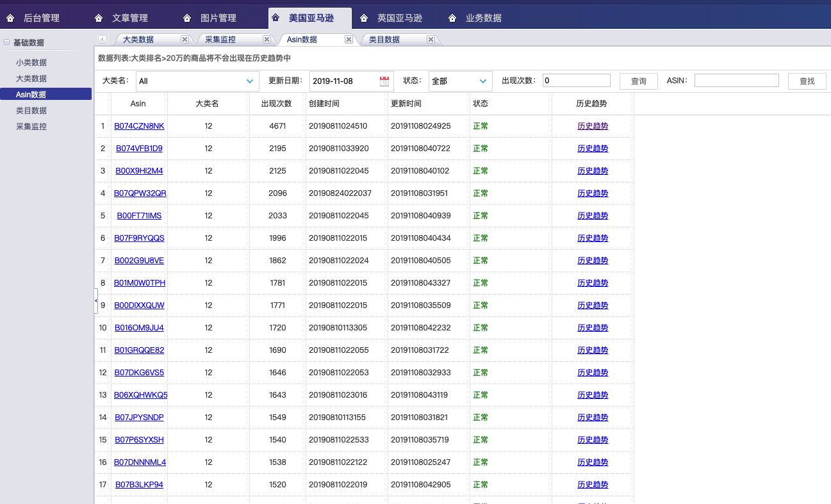
Task: Open the 类目数据 sub-tab
Action: point(384,39)
